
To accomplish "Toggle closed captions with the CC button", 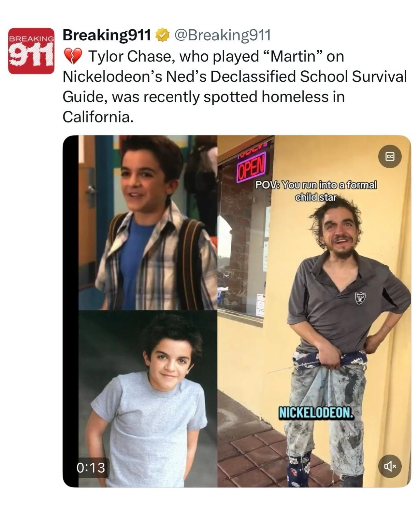I will tap(390, 157).
